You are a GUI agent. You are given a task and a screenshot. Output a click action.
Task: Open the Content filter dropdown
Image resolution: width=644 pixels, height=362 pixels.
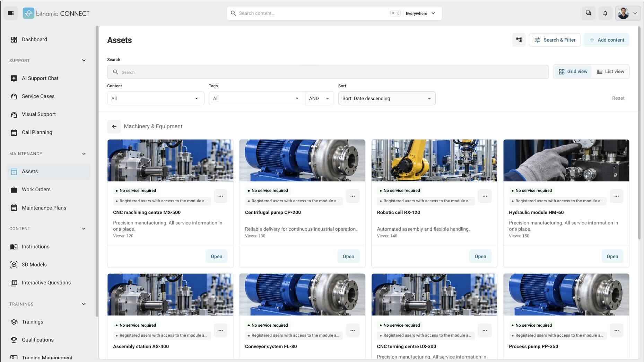[x=156, y=98]
